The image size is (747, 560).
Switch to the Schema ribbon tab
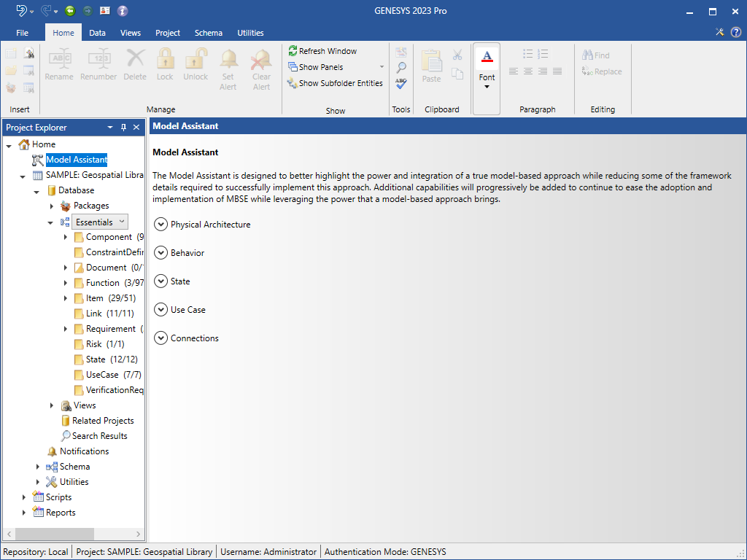pos(208,33)
